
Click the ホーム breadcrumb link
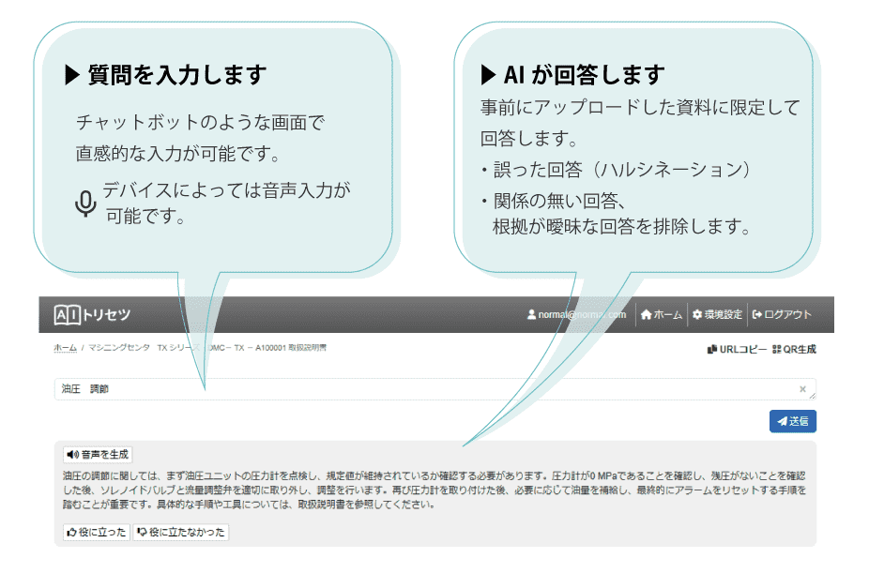(65, 348)
